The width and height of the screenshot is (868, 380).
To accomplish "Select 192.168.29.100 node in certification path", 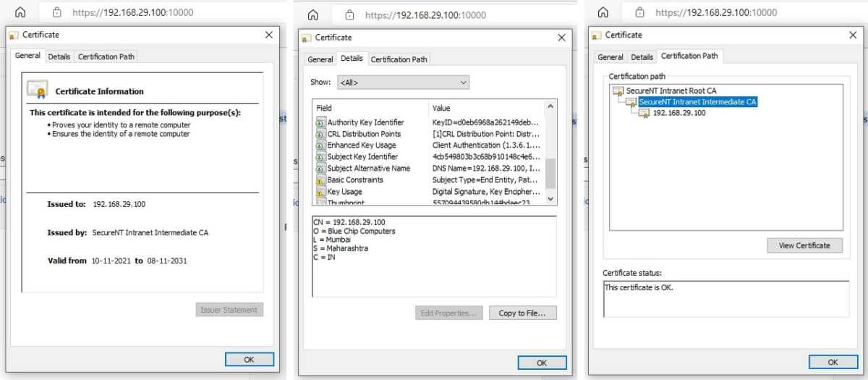I will tap(679, 114).
